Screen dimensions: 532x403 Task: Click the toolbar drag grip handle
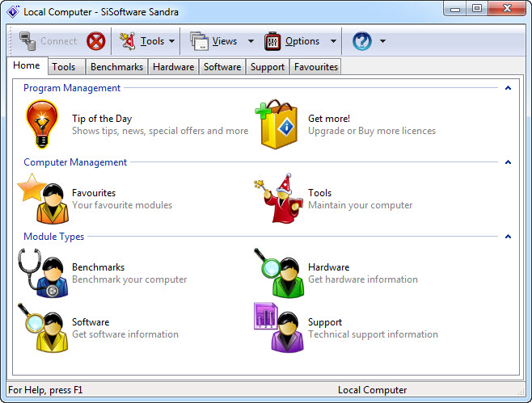11,41
